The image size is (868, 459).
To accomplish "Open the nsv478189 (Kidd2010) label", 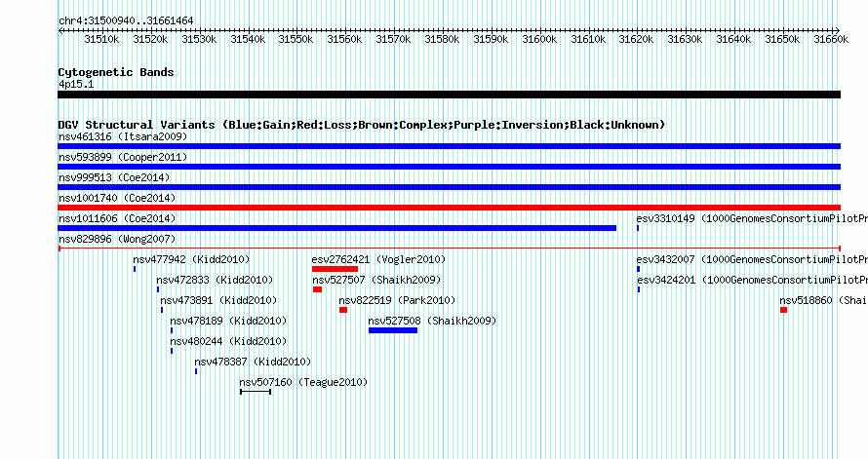I will point(228,321).
